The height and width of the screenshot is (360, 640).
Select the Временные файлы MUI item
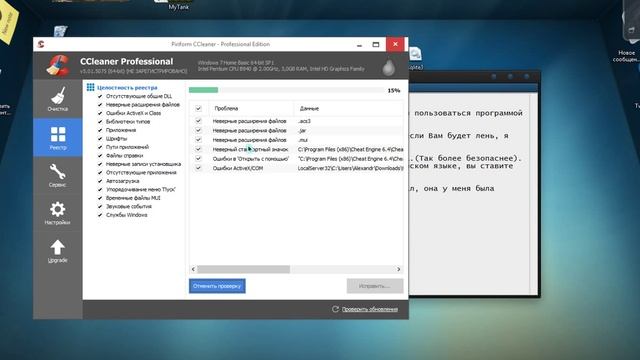133,198
